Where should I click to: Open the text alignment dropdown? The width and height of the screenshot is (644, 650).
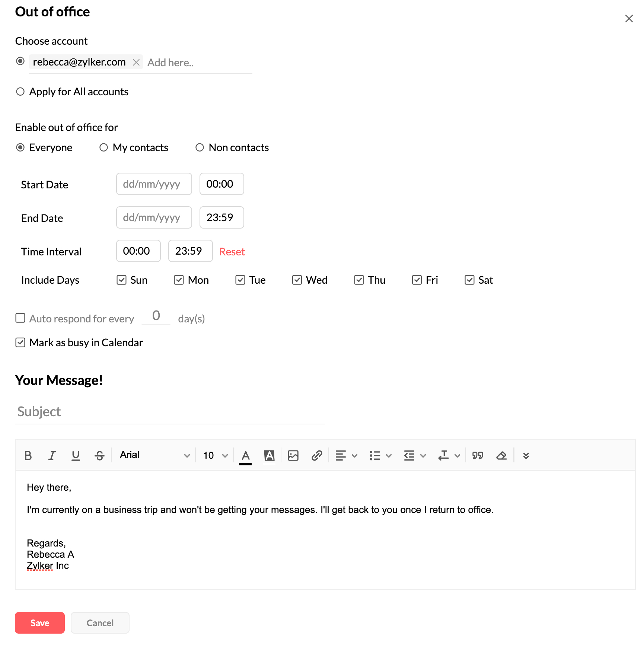pyautogui.click(x=346, y=455)
